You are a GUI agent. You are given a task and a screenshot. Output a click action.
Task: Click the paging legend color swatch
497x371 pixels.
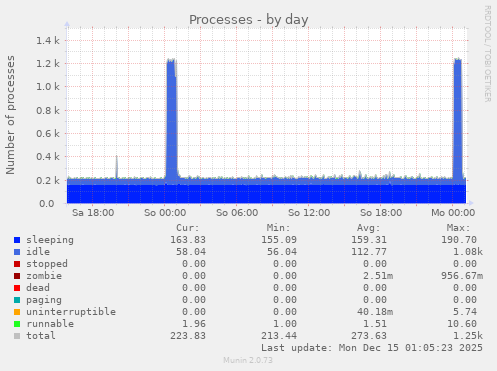tap(17, 300)
